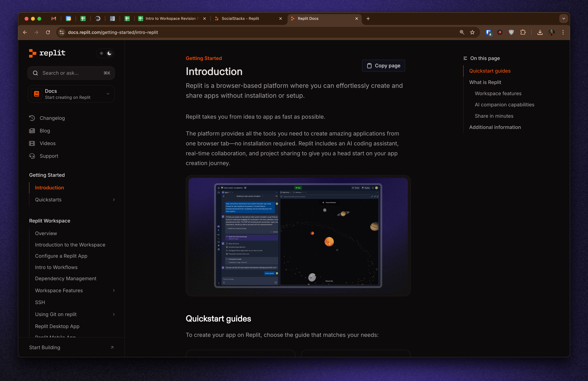Switch to Intro to Workspace Revision tab

pos(172,19)
